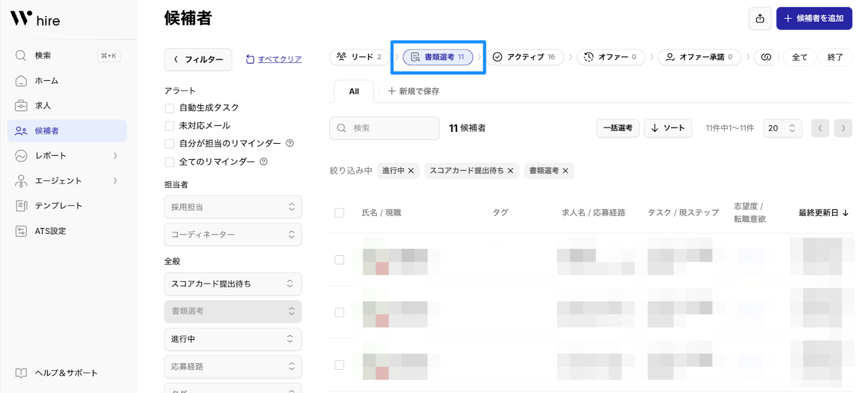
Task: Click the すべてクリア link
Action: [x=279, y=59]
